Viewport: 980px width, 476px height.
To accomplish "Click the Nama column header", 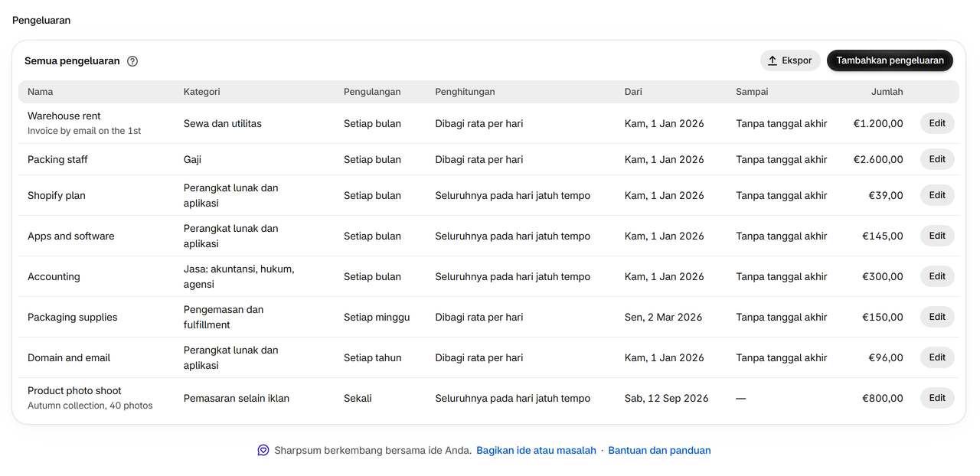I will point(41,92).
